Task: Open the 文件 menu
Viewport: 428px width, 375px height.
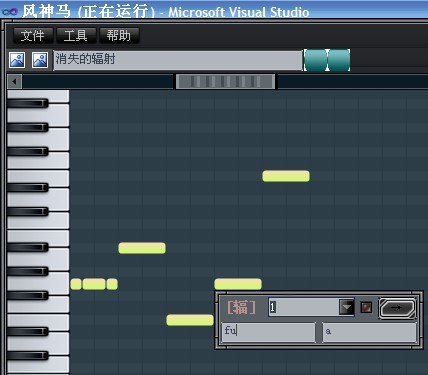Action: pyautogui.click(x=33, y=35)
